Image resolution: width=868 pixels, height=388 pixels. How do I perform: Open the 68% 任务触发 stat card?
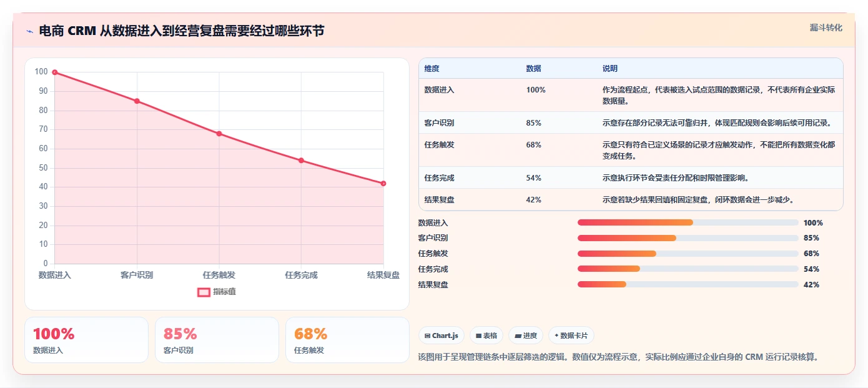pyautogui.click(x=347, y=340)
